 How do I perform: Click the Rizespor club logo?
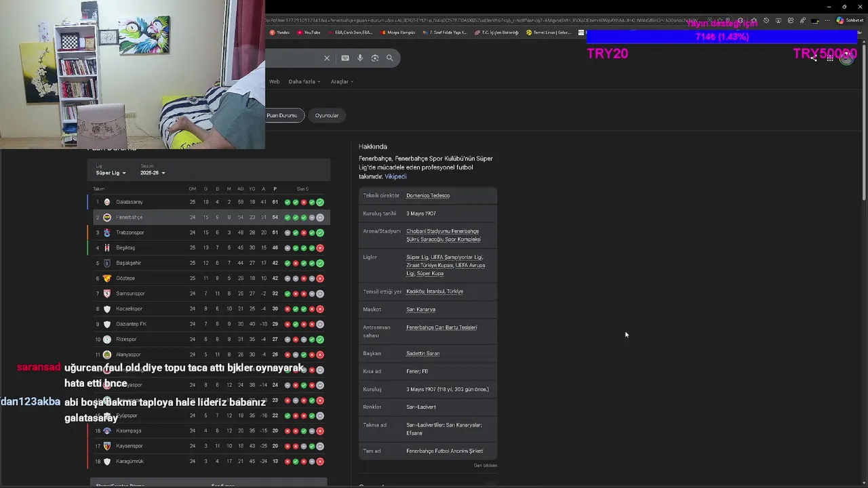(x=106, y=340)
